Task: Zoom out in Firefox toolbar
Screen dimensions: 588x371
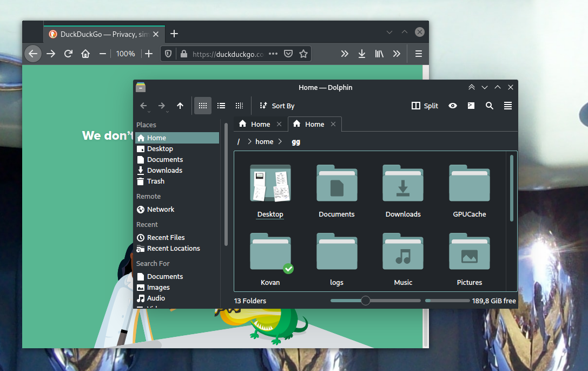Action: (102, 54)
